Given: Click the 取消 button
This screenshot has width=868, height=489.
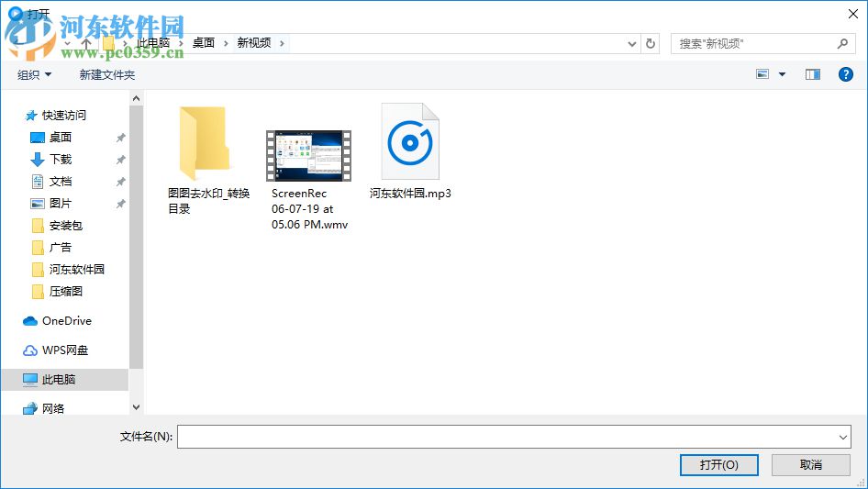Looking at the screenshot, I should pos(810,464).
